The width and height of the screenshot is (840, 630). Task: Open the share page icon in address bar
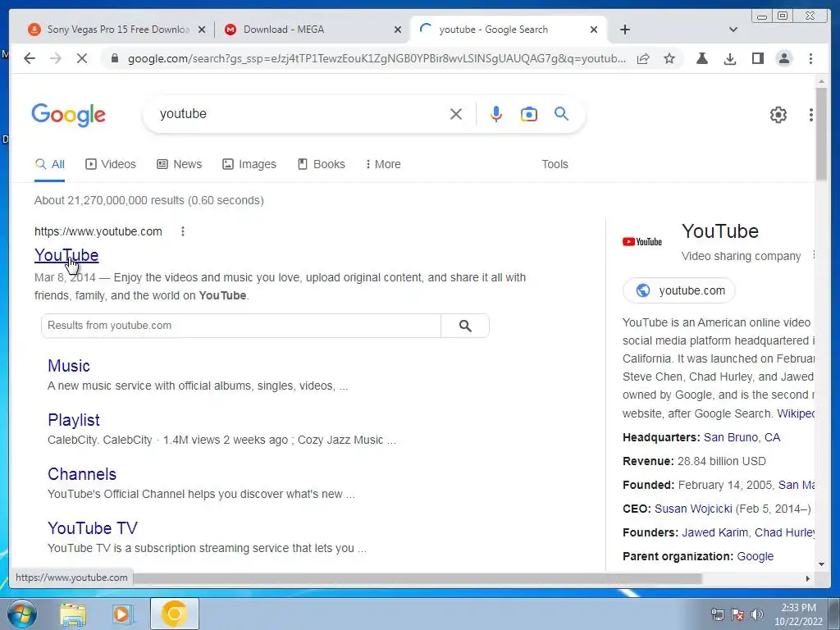[643, 58]
